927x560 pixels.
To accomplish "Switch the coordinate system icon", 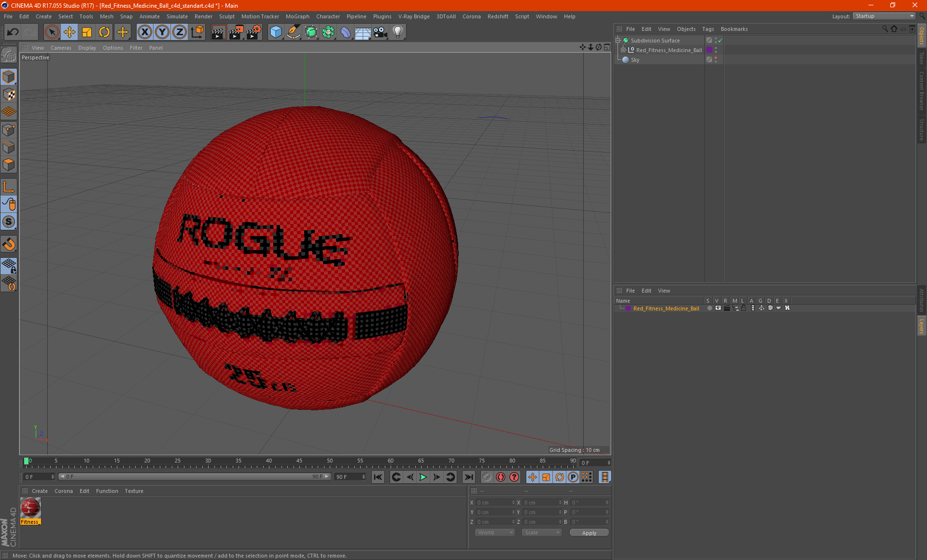I will tap(197, 32).
